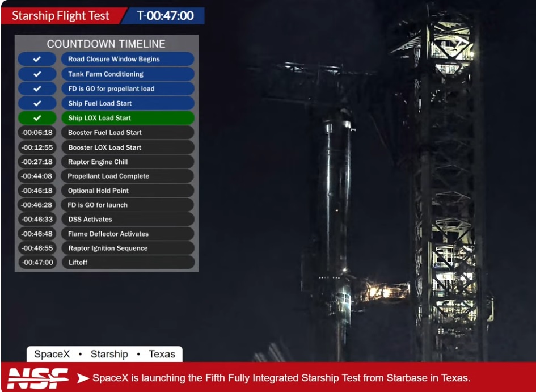The height and width of the screenshot is (392, 536).
Task: Select the Tank Farm Conditioning row
Action: (128, 74)
